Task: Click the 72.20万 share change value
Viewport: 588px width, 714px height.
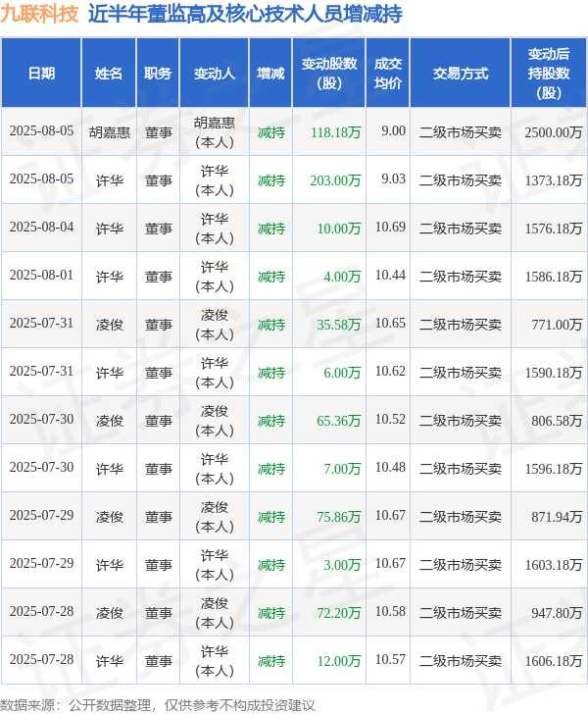Action: [339, 613]
